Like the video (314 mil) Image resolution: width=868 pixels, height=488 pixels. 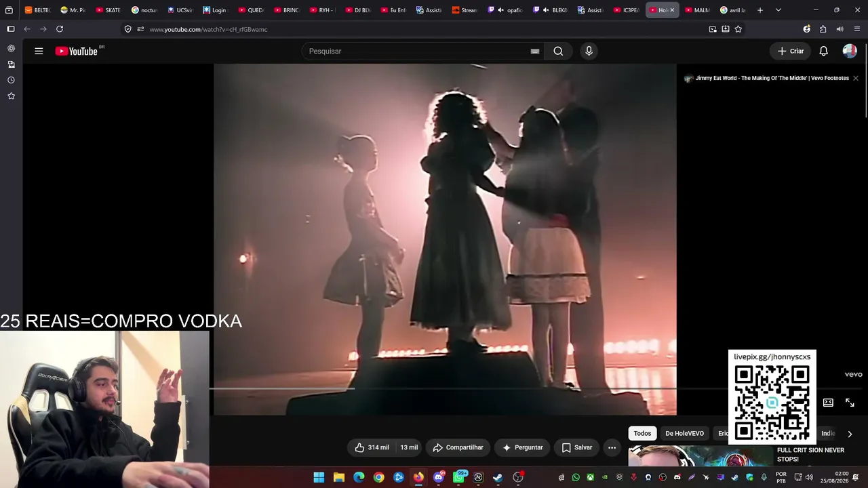[x=372, y=447]
